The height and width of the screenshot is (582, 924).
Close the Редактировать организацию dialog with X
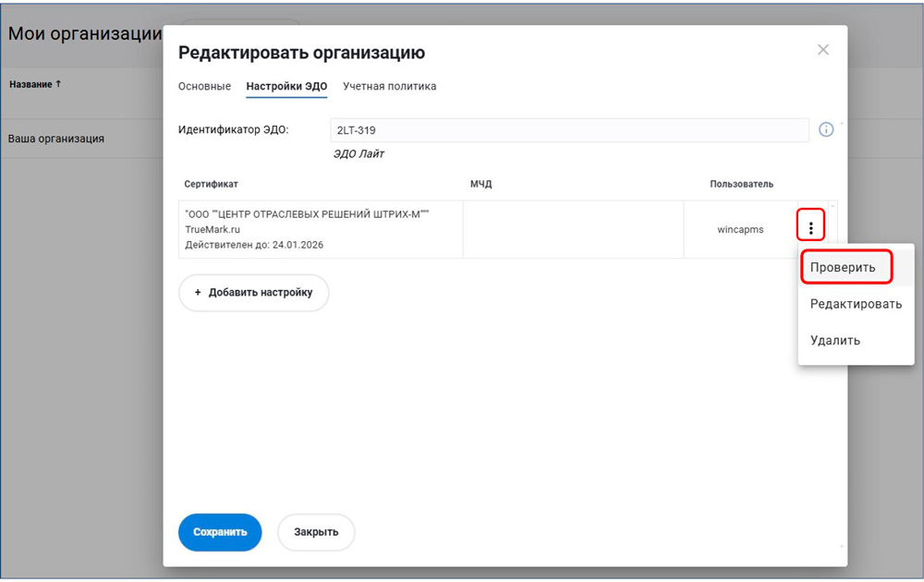822,50
